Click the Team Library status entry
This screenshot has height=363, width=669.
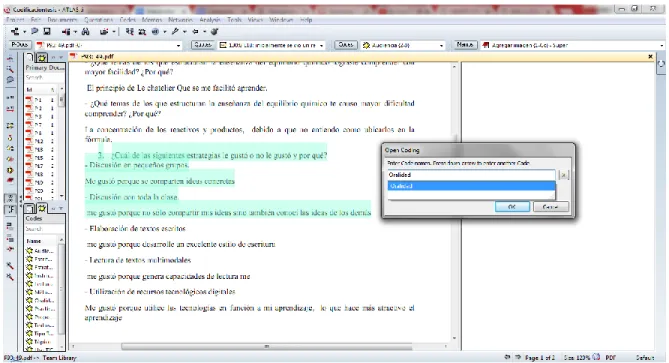tap(59, 358)
